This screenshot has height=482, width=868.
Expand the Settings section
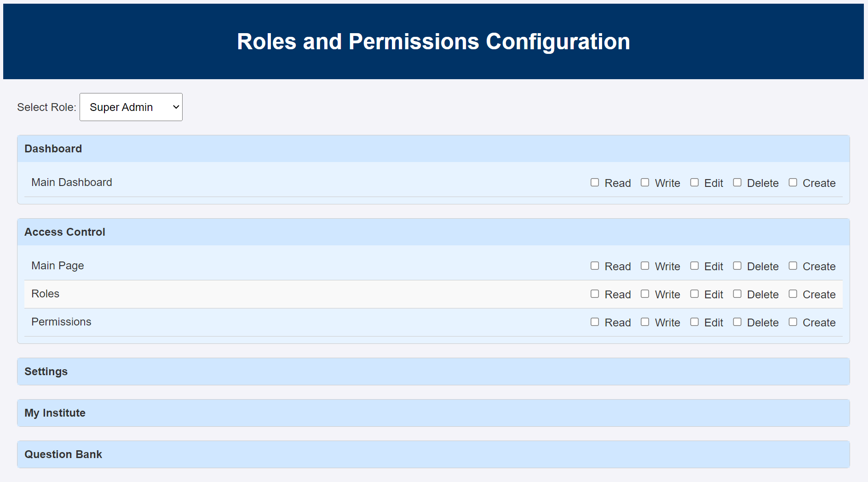433,372
